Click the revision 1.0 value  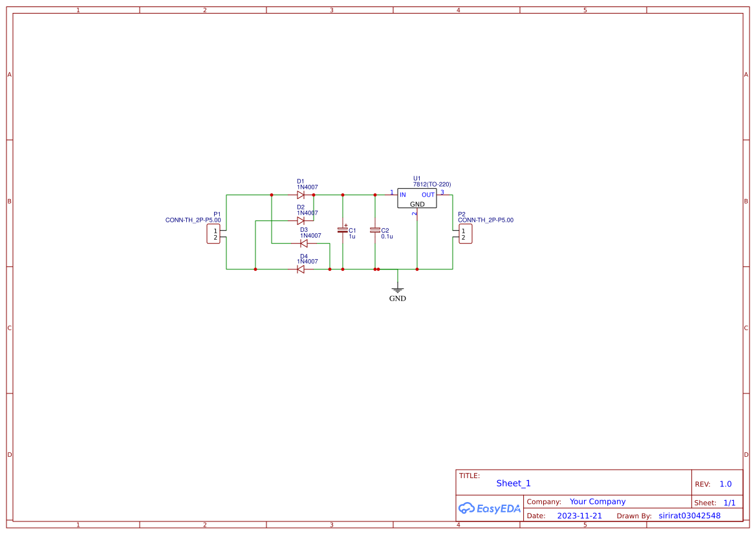tap(724, 483)
